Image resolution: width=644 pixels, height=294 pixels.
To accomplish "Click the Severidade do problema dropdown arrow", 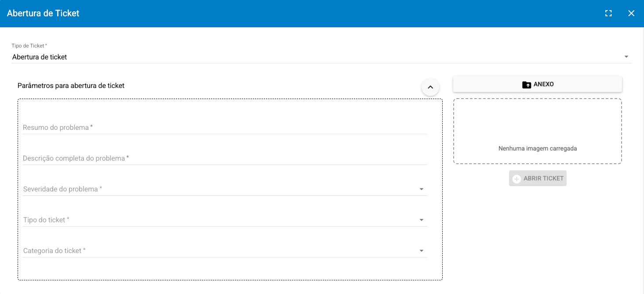I will 422,189.
